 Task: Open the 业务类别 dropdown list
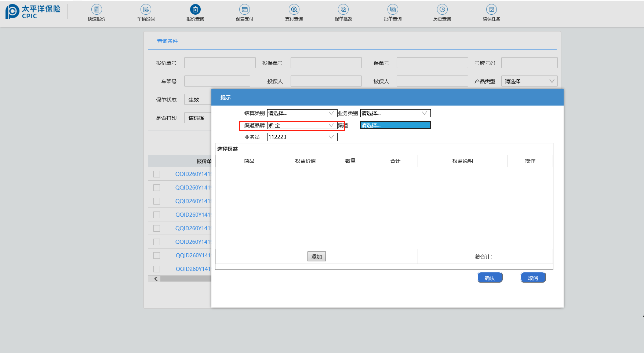(395, 113)
